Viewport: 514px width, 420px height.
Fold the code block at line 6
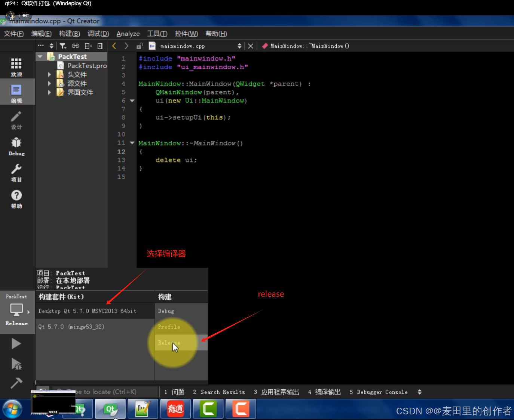point(132,101)
